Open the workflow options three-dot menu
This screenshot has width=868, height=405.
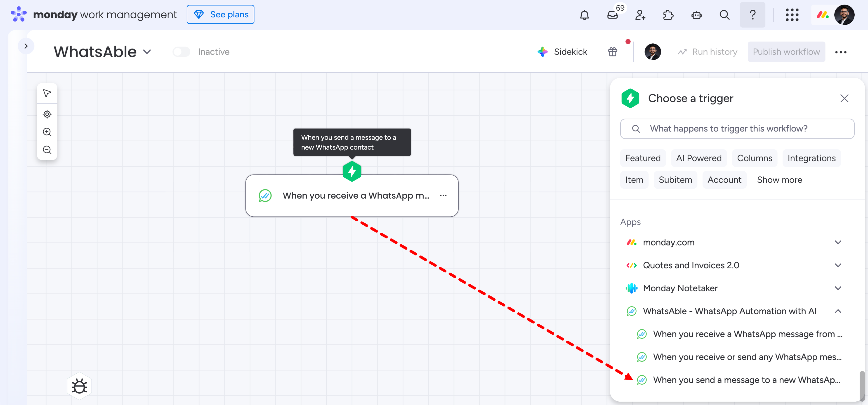click(x=841, y=52)
